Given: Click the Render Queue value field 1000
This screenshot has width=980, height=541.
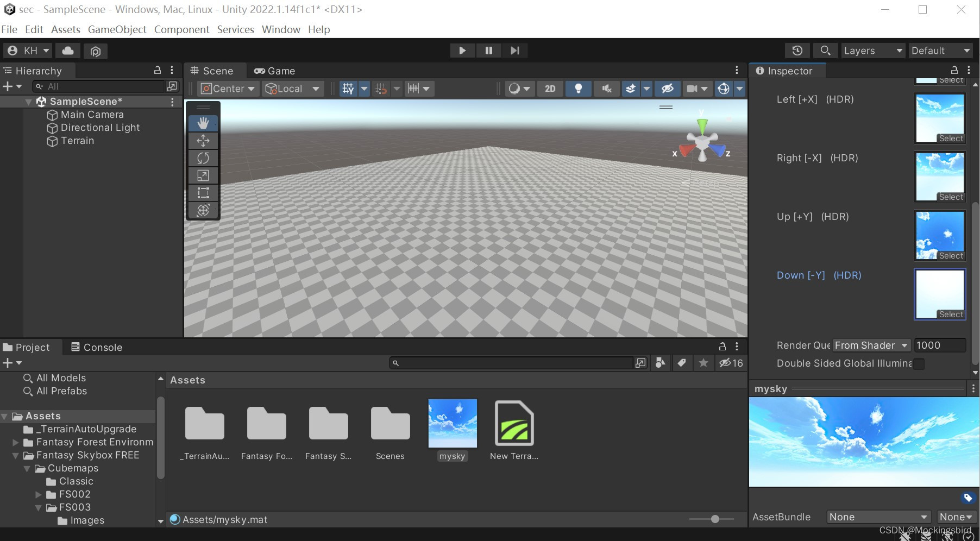Looking at the screenshot, I should point(940,345).
